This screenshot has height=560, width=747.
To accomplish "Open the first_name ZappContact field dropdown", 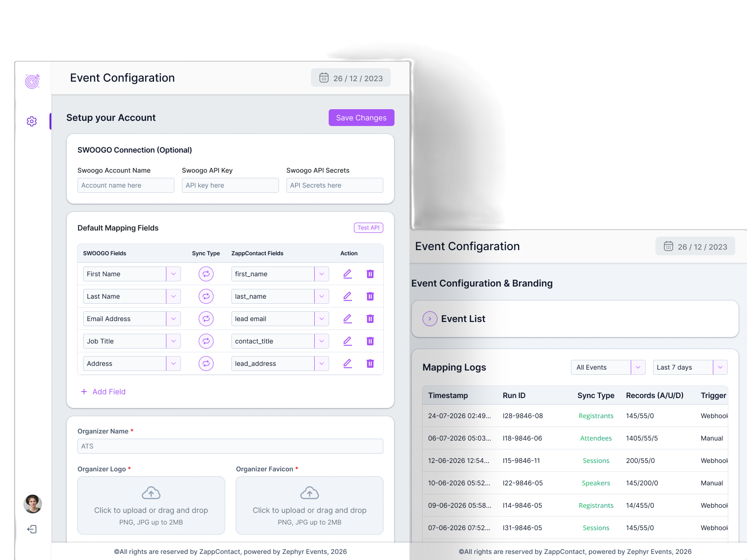I will (x=322, y=274).
